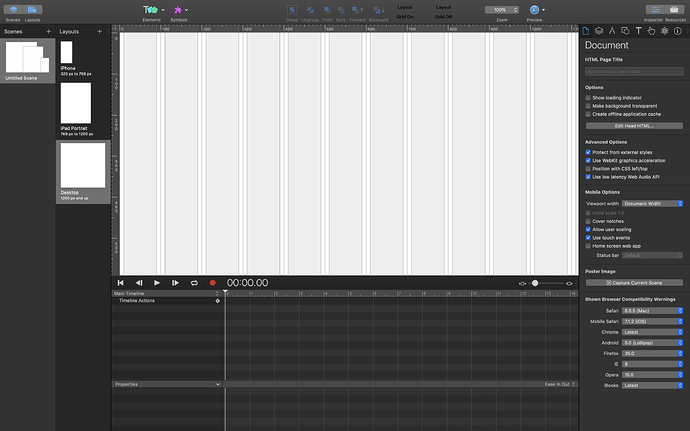The image size is (690, 431).
Task: Toggle the Layouts panel toolbar button
Action: tap(32, 10)
